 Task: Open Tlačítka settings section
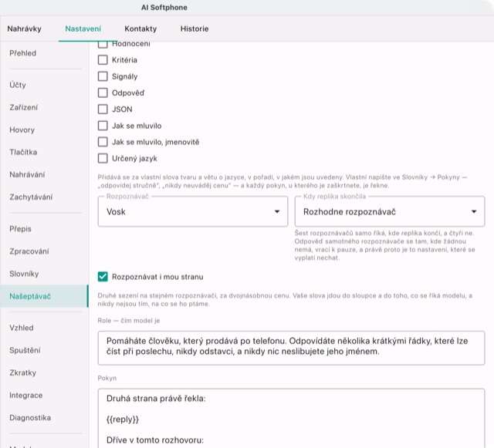pos(44,153)
